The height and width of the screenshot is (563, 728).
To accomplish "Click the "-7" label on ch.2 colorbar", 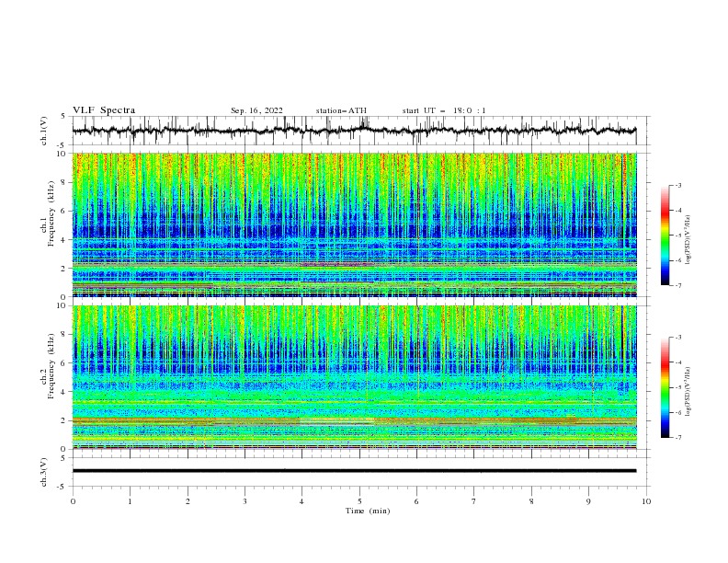I will pos(677,437).
